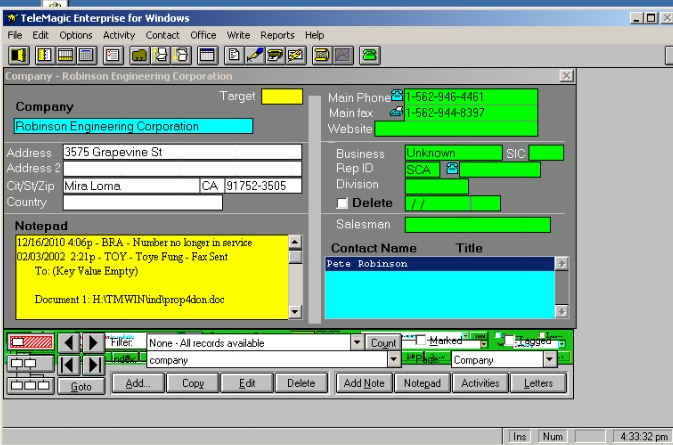Click the printer with down arrow icon
The image size is (673, 445).
[182, 55]
